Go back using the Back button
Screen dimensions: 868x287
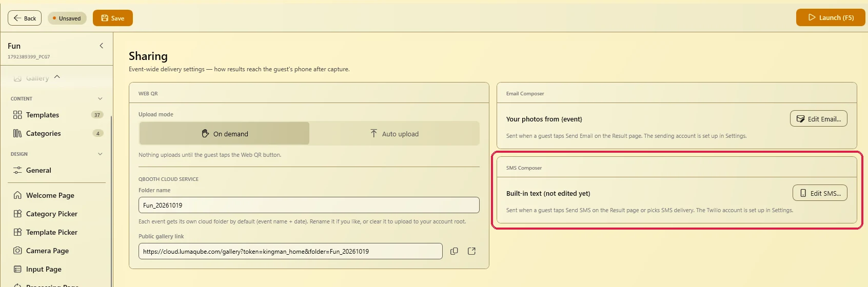[25, 18]
